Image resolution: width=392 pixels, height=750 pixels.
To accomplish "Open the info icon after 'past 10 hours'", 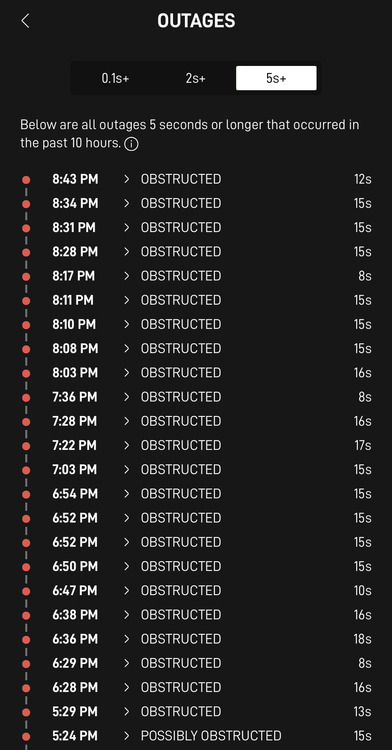I will (131, 144).
